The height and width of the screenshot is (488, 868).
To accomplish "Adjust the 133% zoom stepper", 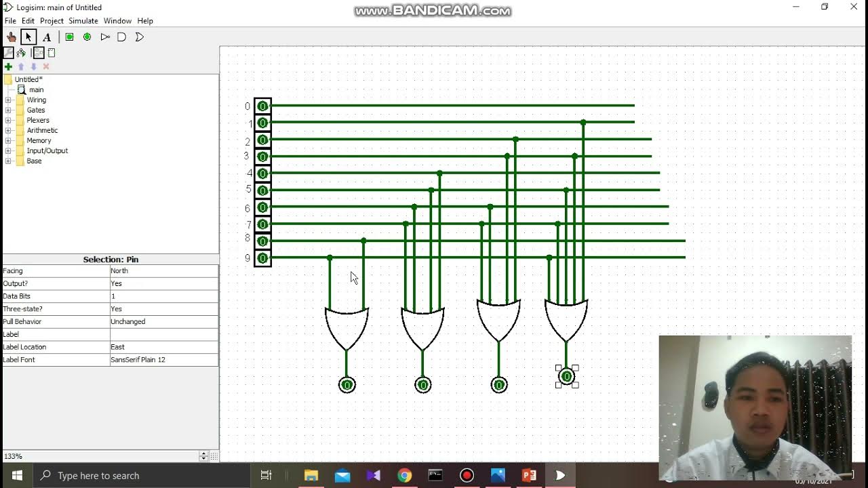I will pos(203,456).
